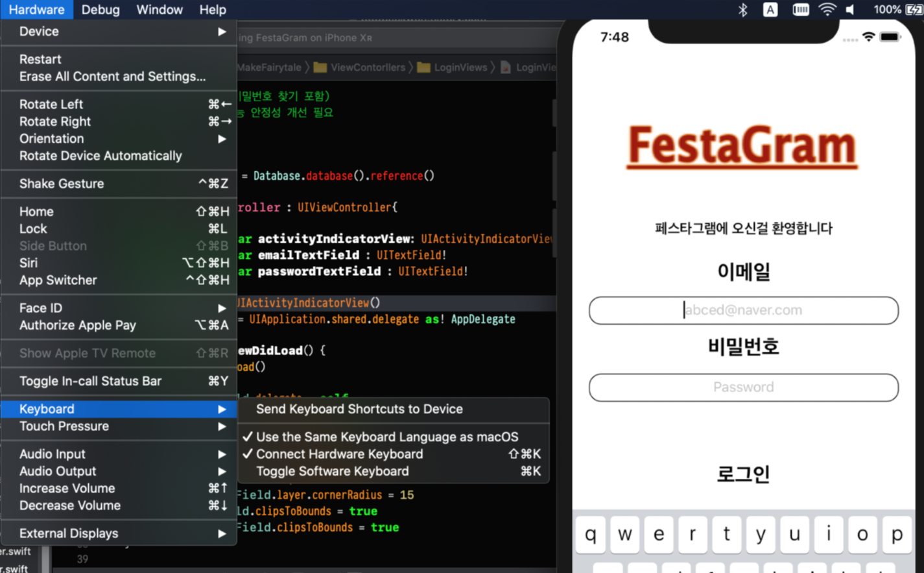Click the Password input field

(x=743, y=387)
